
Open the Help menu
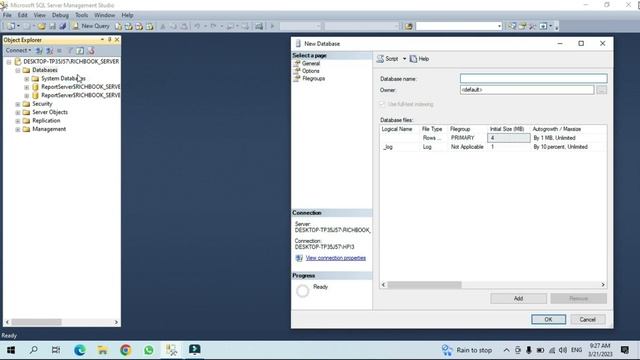point(127,15)
